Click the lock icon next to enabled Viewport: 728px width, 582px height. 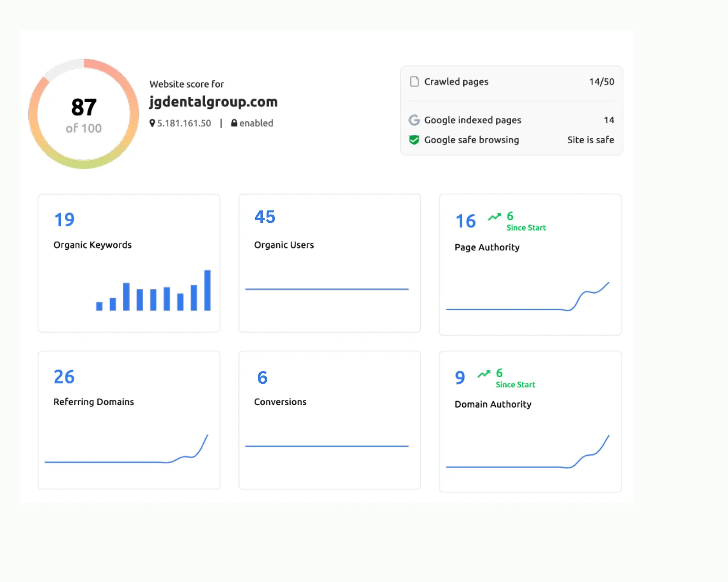click(x=234, y=123)
